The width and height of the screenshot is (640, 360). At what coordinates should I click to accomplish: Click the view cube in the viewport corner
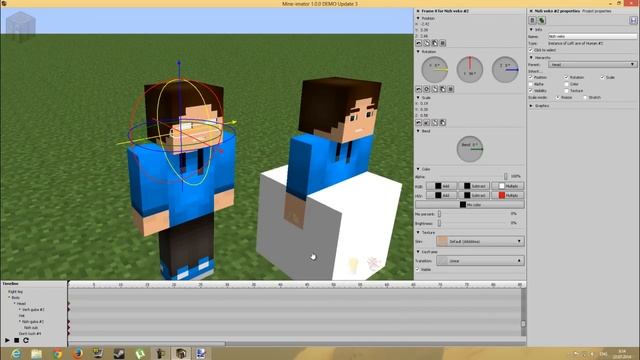pyautogui.click(x=21, y=26)
